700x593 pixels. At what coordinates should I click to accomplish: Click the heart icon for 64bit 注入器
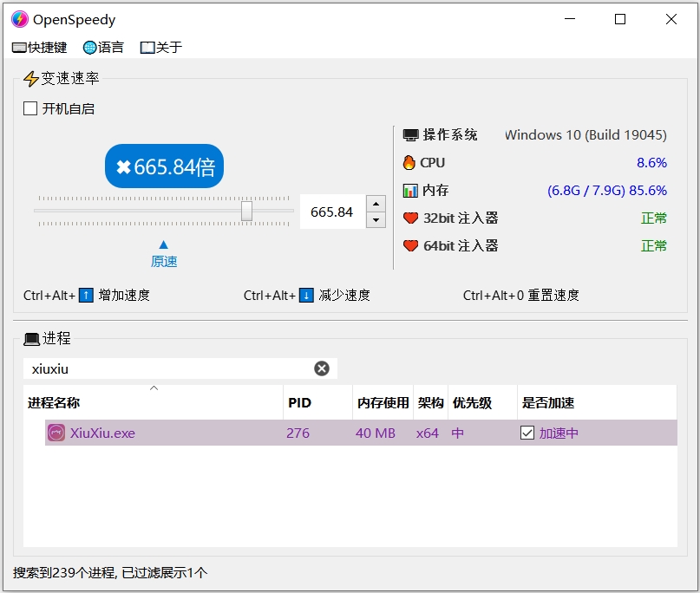coord(410,246)
